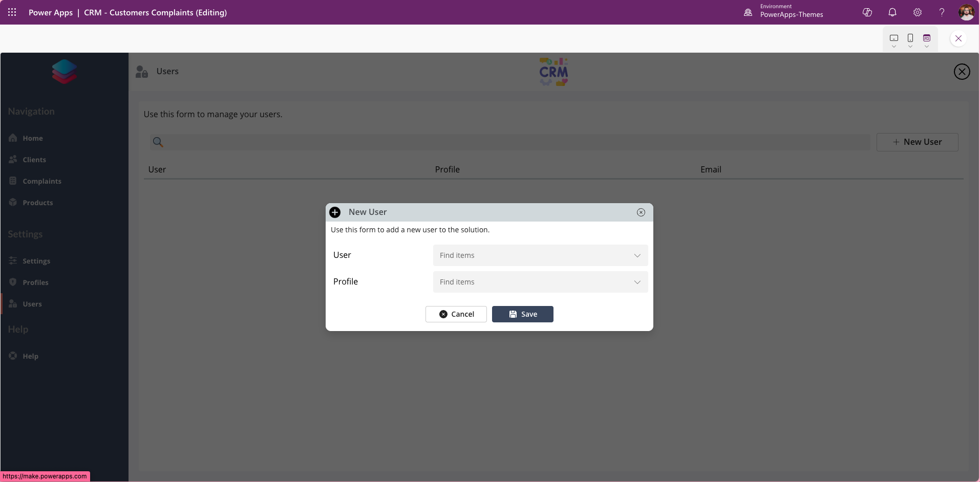Open Profiles in the settings menu
Image resolution: width=980 pixels, height=482 pixels.
coord(35,282)
